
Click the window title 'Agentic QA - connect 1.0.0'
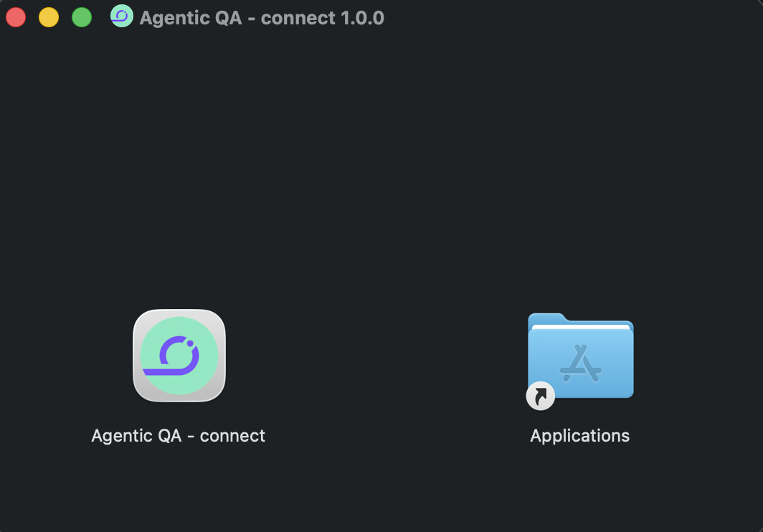click(262, 18)
